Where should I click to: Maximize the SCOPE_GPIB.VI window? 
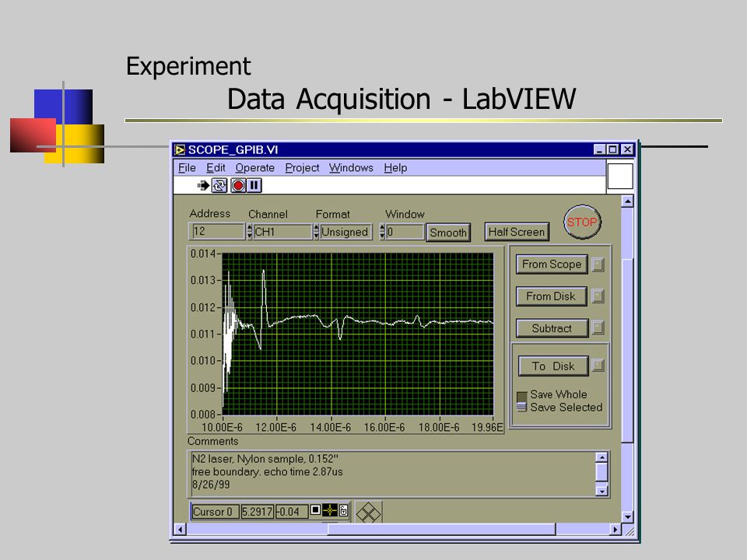612,149
